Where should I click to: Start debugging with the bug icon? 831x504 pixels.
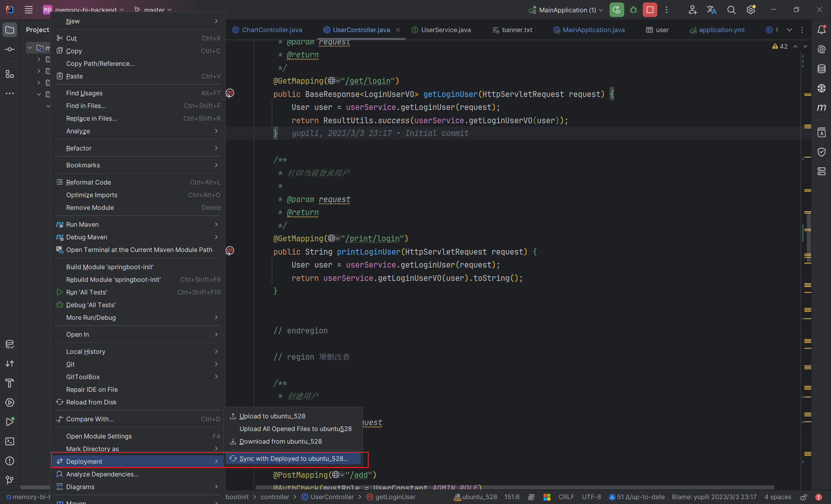633,10
